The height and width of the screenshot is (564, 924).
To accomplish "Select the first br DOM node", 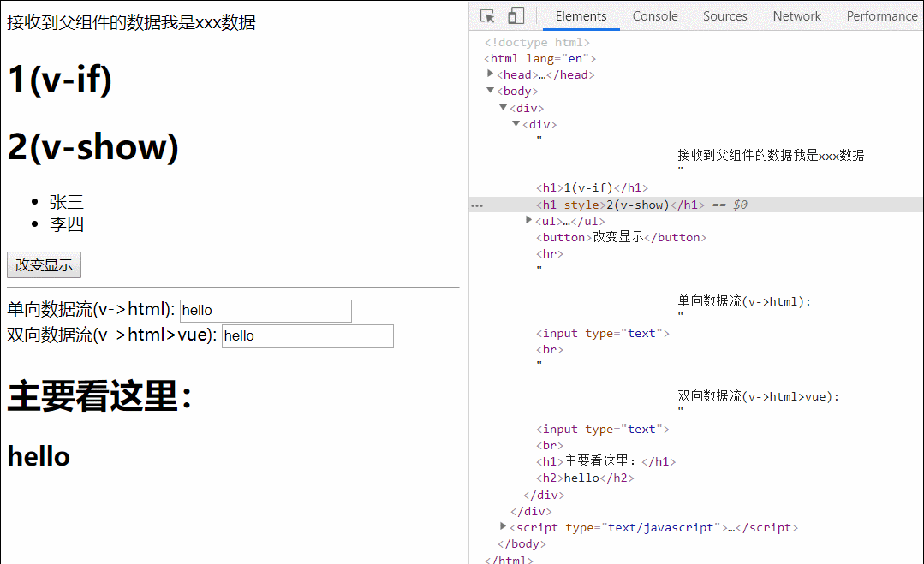I will [549, 350].
